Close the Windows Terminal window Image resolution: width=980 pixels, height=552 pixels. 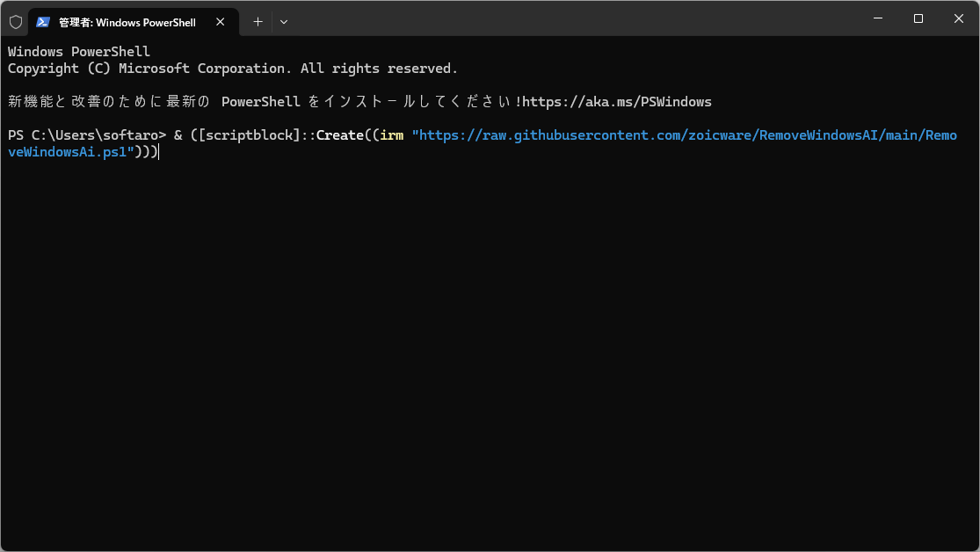tap(958, 18)
